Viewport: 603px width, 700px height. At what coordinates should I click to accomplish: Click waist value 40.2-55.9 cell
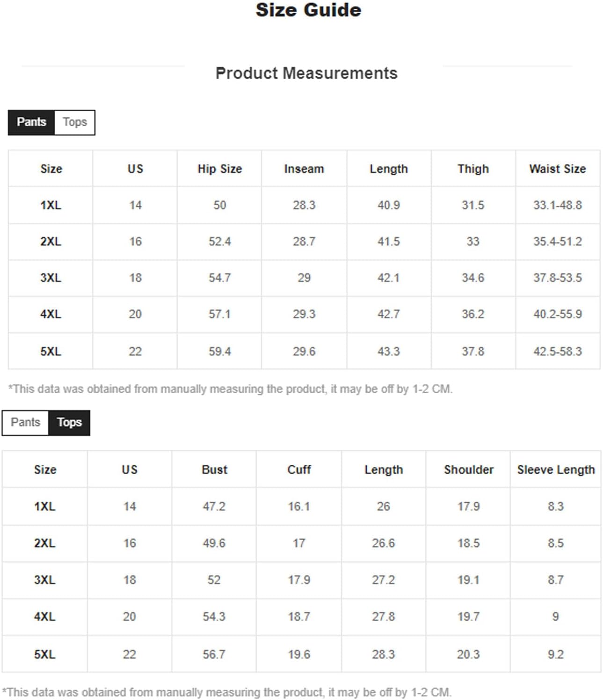tap(558, 314)
